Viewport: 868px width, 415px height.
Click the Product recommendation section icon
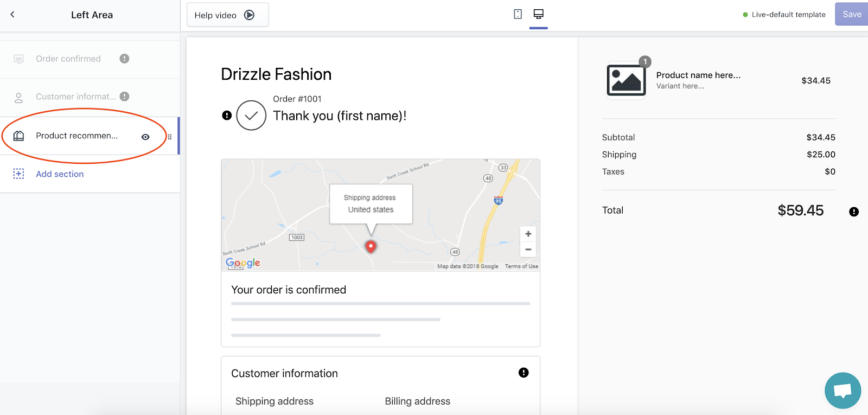pyautogui.click(x=18, y=136)
